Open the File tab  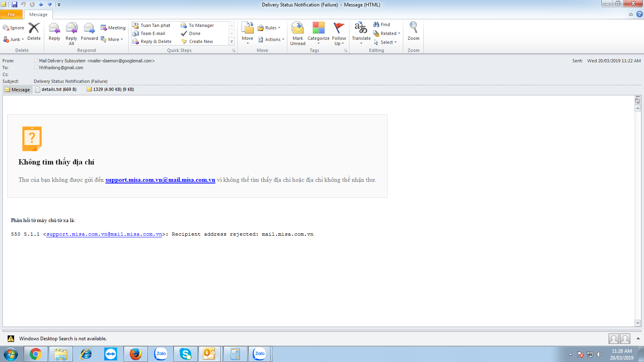(x=11, y=14)
